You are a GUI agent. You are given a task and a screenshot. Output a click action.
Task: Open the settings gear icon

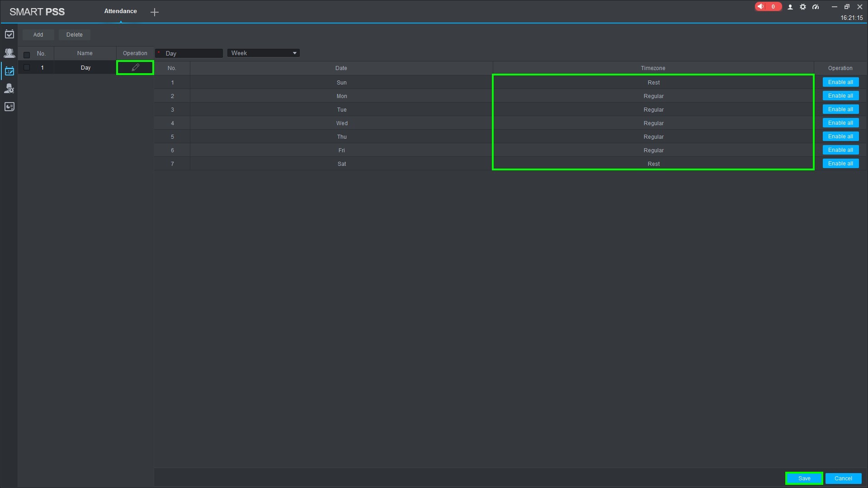pos(803,7)
